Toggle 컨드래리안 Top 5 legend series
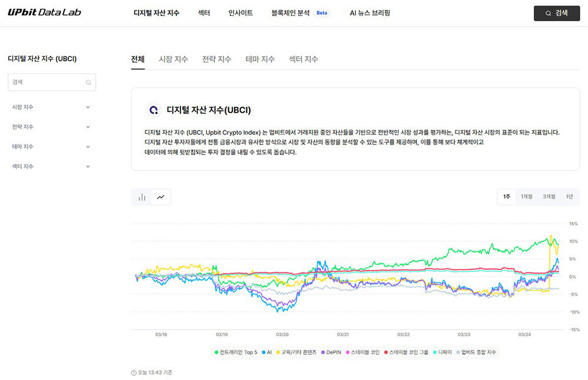 click(x=236, y=352)
